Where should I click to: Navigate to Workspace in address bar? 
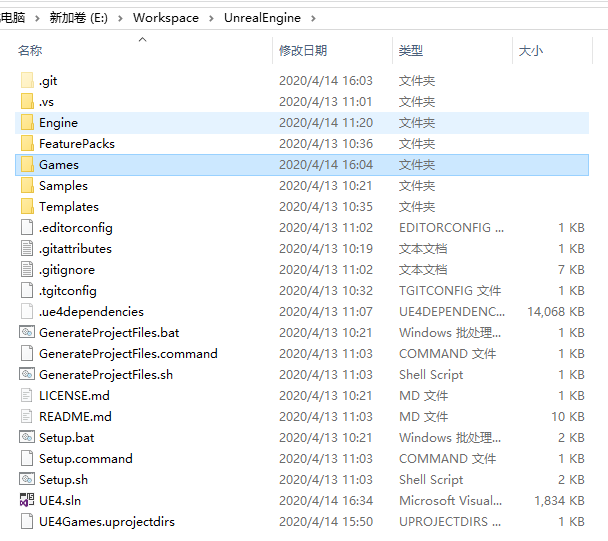[166, 18]
